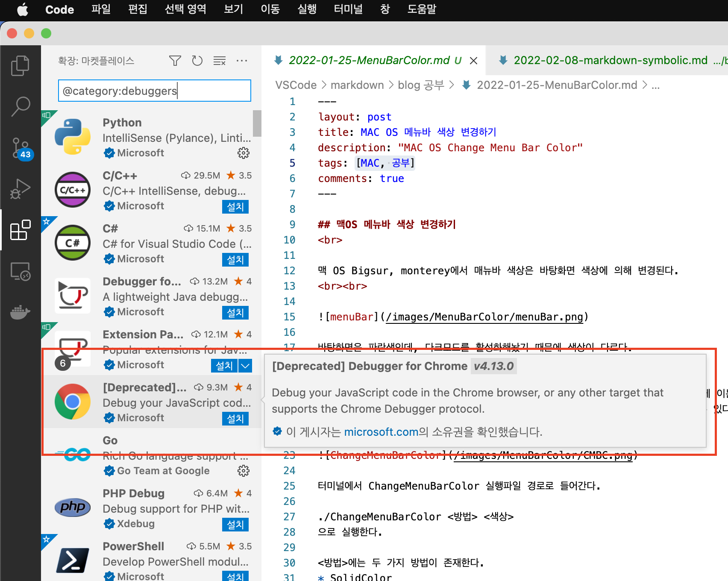
Task: Open the 실행 menu
Action: pos(307,9)
